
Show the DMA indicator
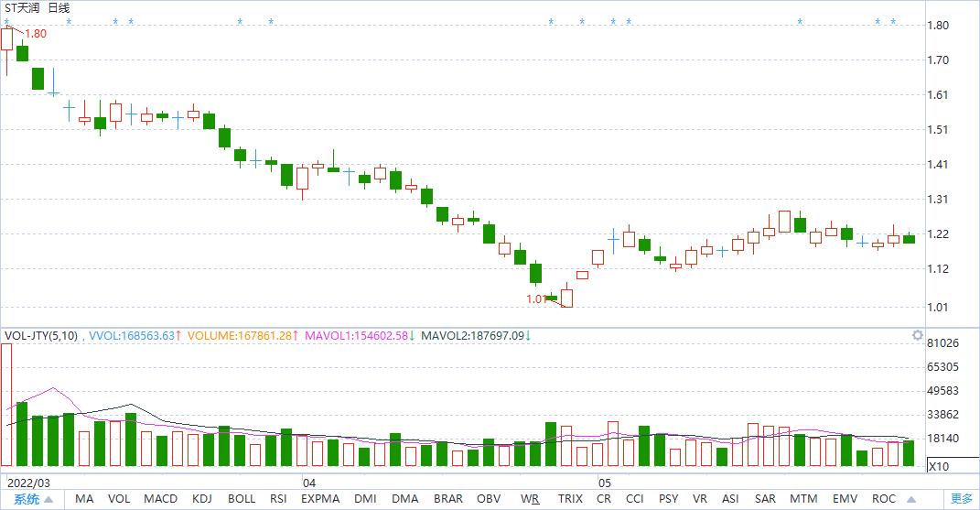405,499
